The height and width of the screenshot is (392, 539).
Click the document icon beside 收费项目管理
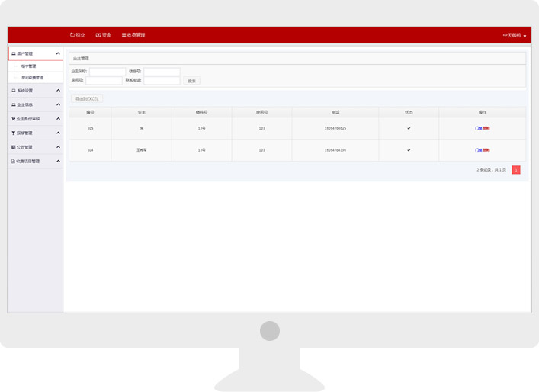(x=13, y=162)
